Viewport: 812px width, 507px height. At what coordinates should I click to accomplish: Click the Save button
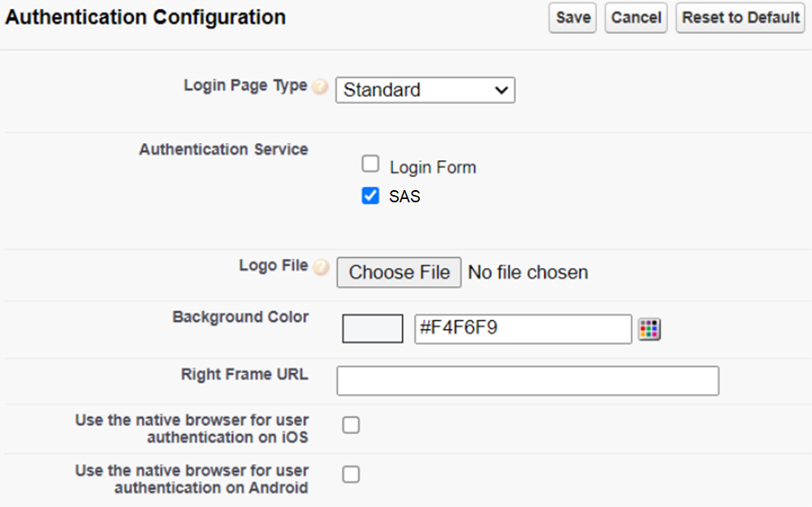pyautogui.click(x=572, y=18)
